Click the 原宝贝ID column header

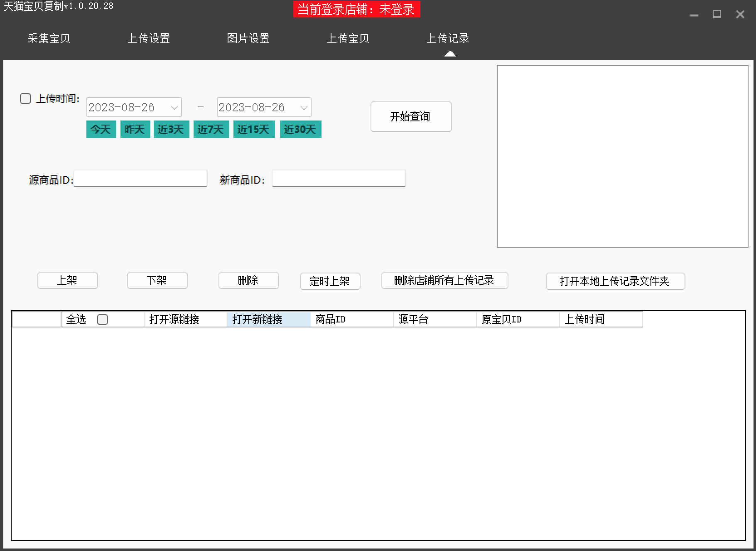[518, 320]
